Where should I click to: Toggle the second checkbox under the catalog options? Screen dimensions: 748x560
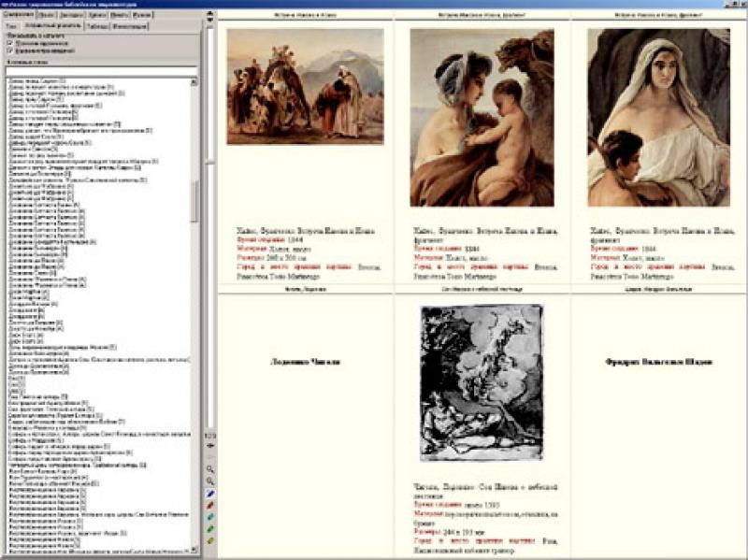pos(9,50)
